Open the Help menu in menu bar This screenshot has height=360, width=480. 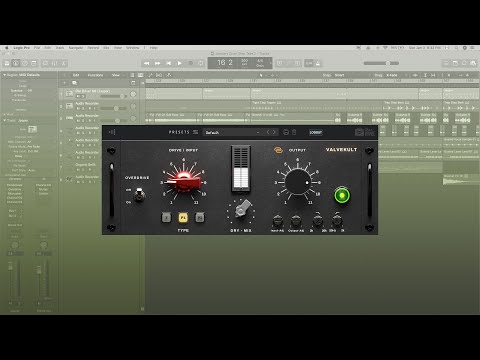coord(153,48)
